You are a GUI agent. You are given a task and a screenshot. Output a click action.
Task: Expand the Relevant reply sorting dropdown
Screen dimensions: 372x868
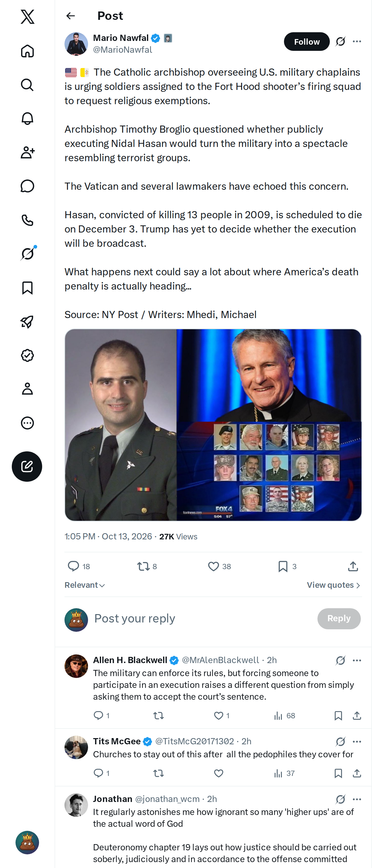[x=85, y=585]
